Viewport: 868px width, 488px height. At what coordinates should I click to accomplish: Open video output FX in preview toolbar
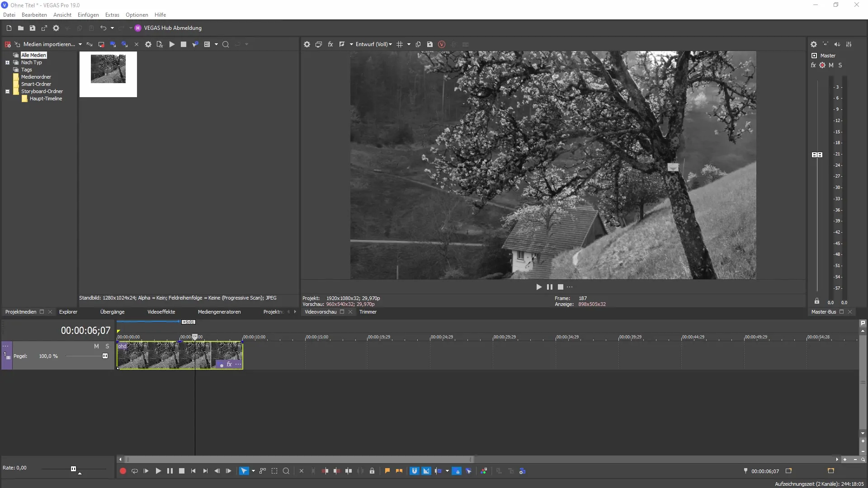(330, 44)
